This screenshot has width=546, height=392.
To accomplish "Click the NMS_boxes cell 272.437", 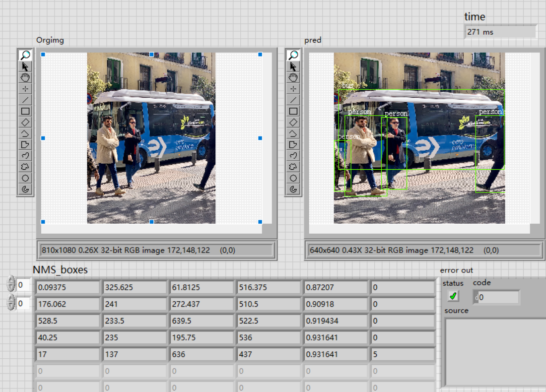I will tap(202, 304).
